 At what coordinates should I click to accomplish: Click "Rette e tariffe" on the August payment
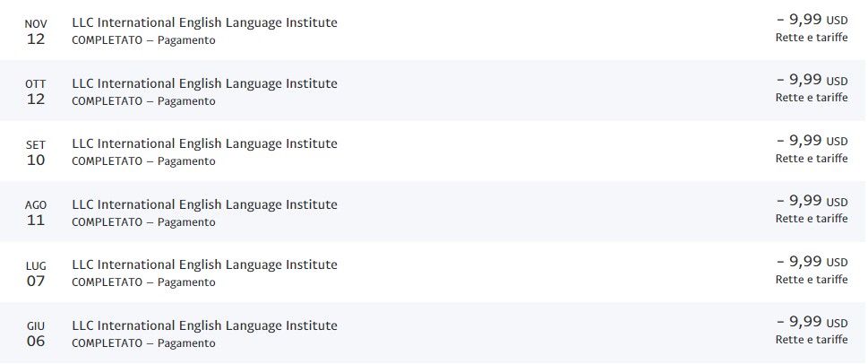pos(812,219)
